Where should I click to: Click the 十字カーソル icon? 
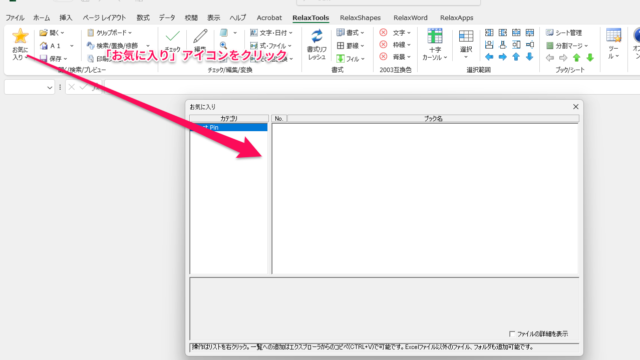point(435,36)
